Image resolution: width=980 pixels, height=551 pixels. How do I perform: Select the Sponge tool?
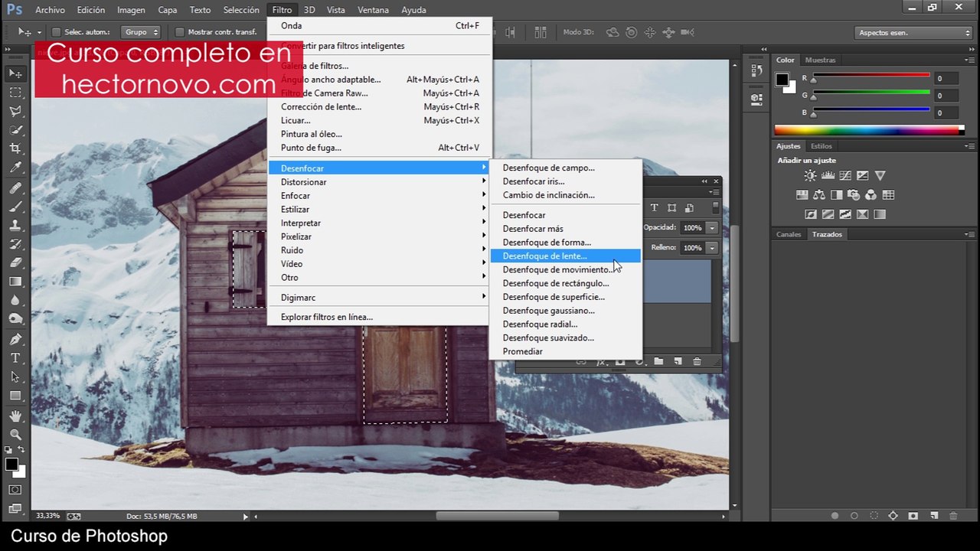pyautogui.click(x=15, y=319)
